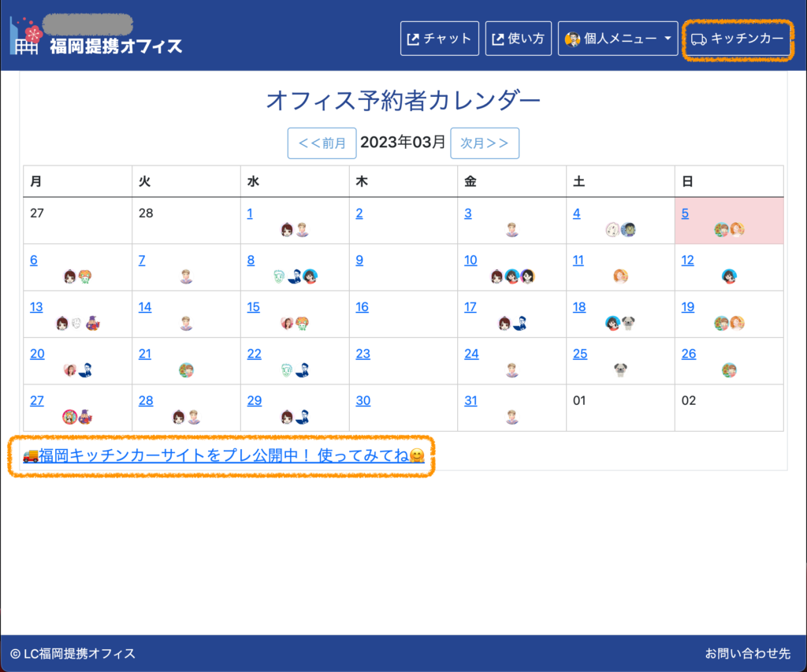Open highlighted date 5 on Sunday
This screenshot has width=807, height=672.
[x=686, y=213]
